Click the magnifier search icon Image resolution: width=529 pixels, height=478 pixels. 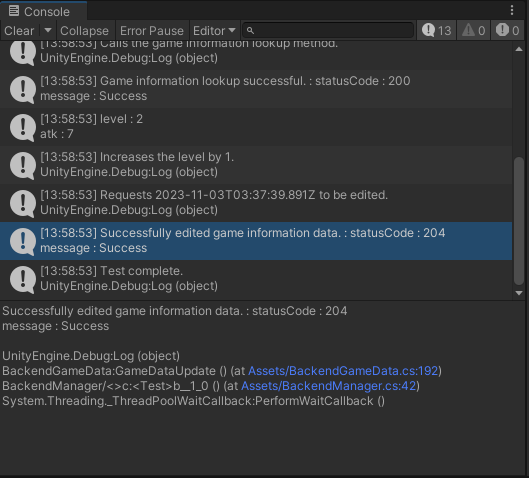pos(250,31)
